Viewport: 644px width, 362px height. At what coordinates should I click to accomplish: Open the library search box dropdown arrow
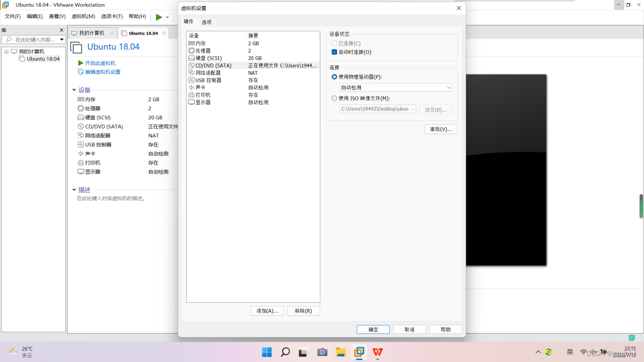(x=62, y=40)
